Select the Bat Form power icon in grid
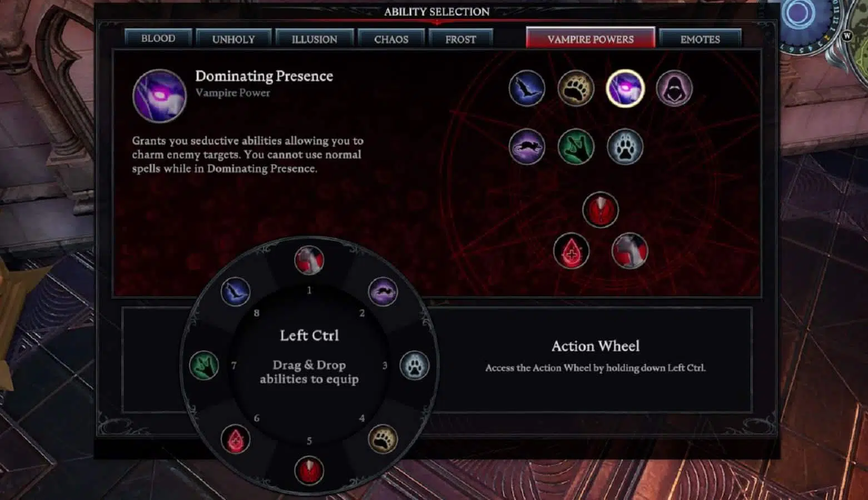This screenshot has height=500, width=868. 527,88
